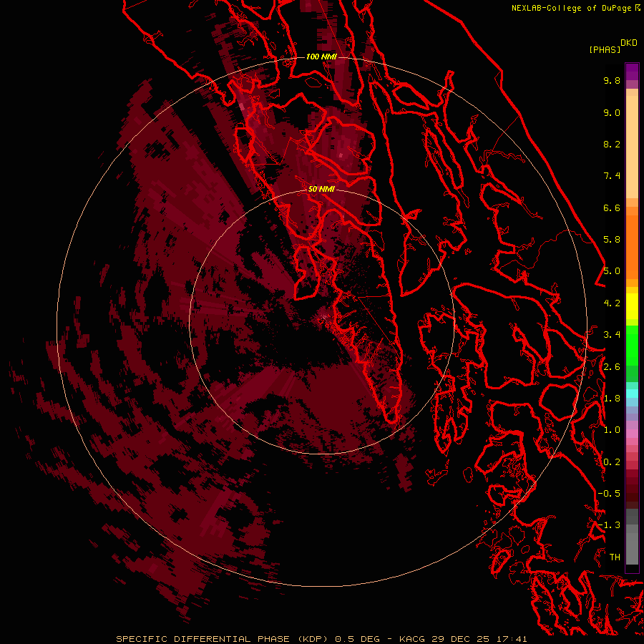The image size is (644, 644).
Task: Select the gray bottom segment of the colorbar
Action: 632,548
